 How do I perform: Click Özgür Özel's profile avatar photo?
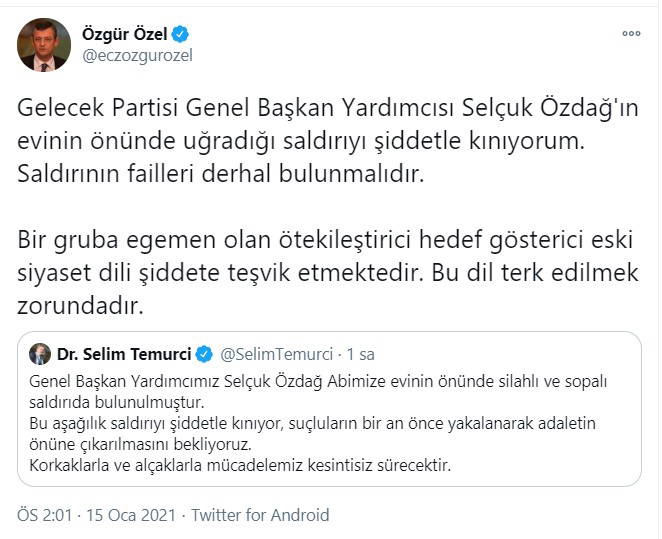point(43,44)
